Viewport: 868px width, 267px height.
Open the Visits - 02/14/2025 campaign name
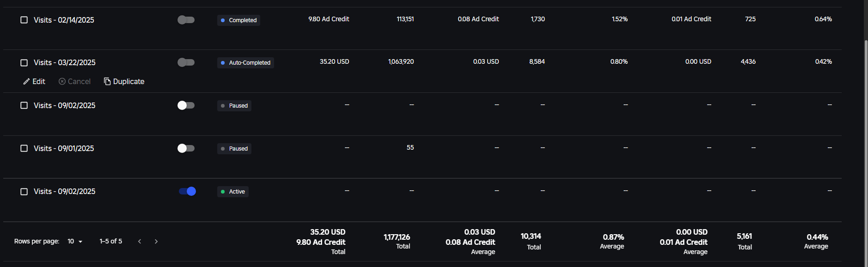(64, 20)
